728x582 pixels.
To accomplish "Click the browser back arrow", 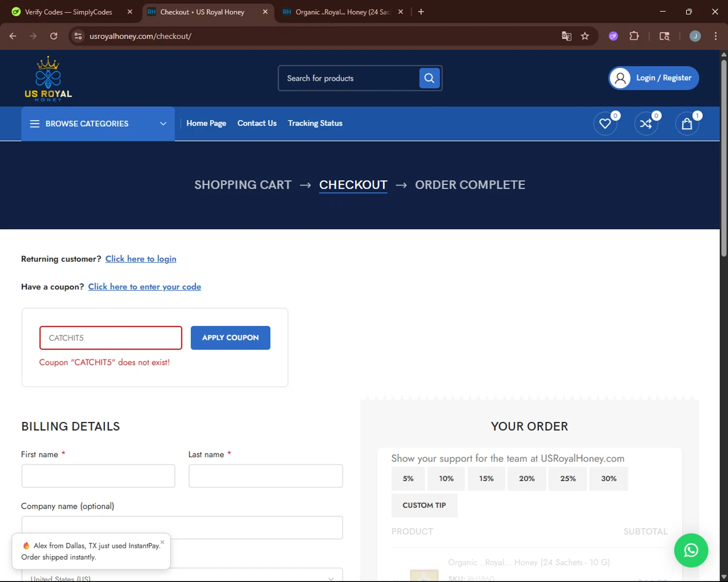I will [x=13, y=36].
